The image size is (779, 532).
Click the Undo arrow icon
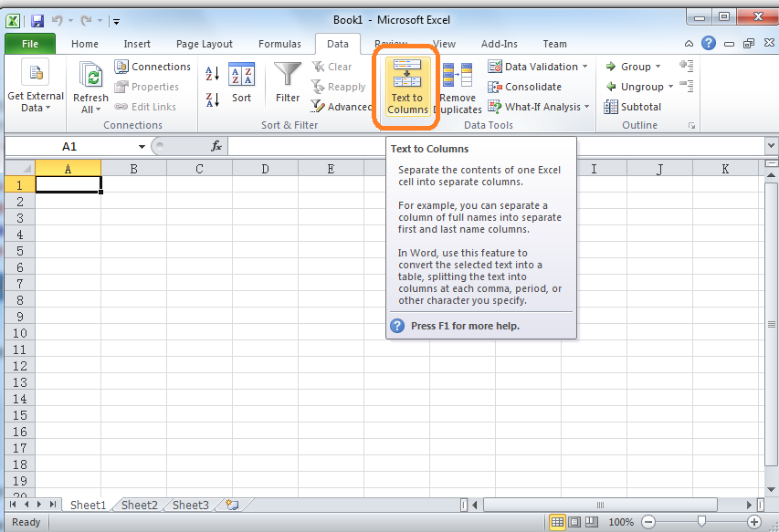coord(58,20)
